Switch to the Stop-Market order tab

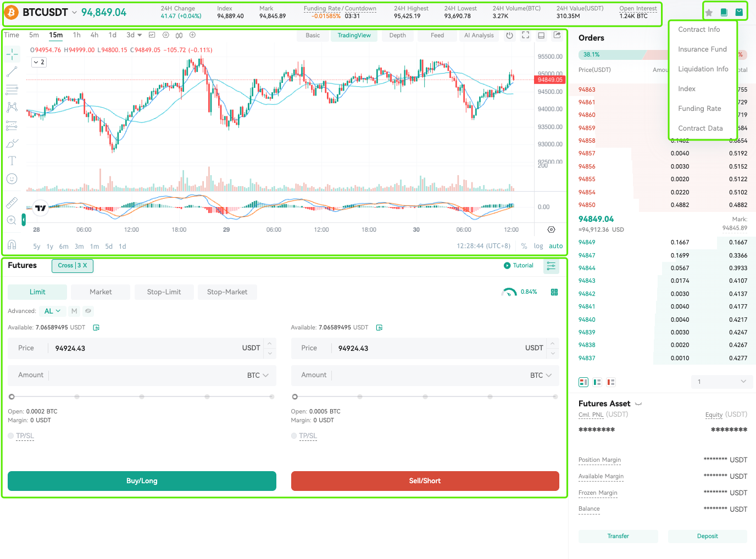click(227, 292)
